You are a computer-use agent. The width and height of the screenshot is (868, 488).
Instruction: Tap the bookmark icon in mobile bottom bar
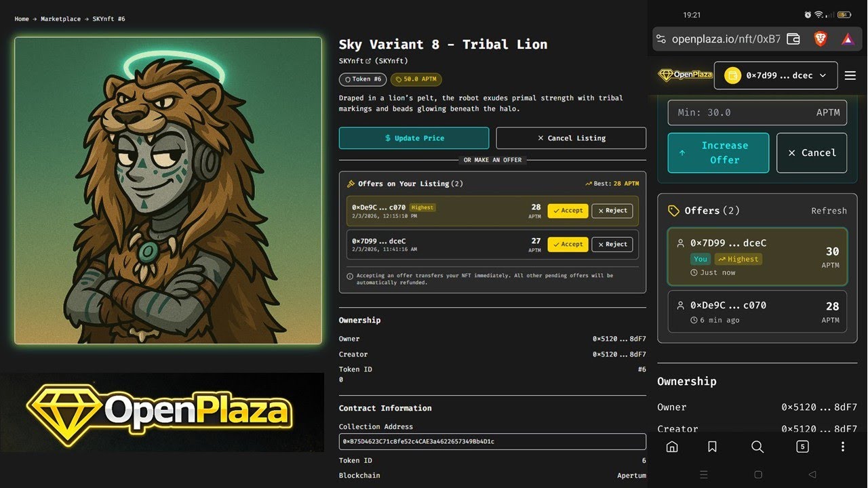point(712,447)
